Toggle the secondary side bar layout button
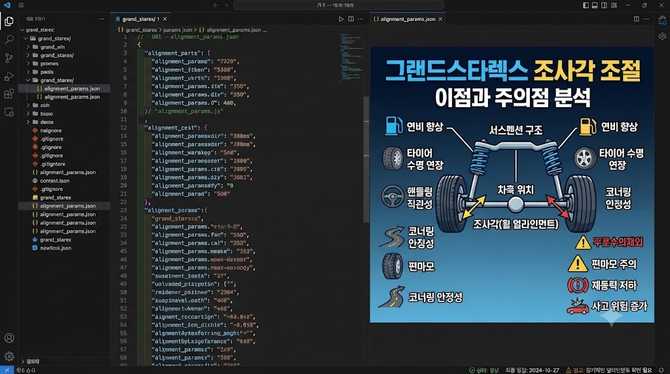 (x=604, y=5)
